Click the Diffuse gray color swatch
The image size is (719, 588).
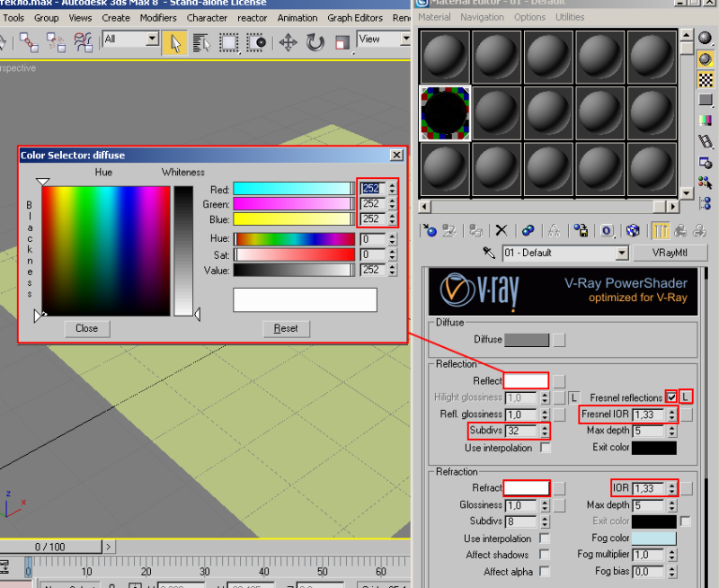click(x=527, y=340)
